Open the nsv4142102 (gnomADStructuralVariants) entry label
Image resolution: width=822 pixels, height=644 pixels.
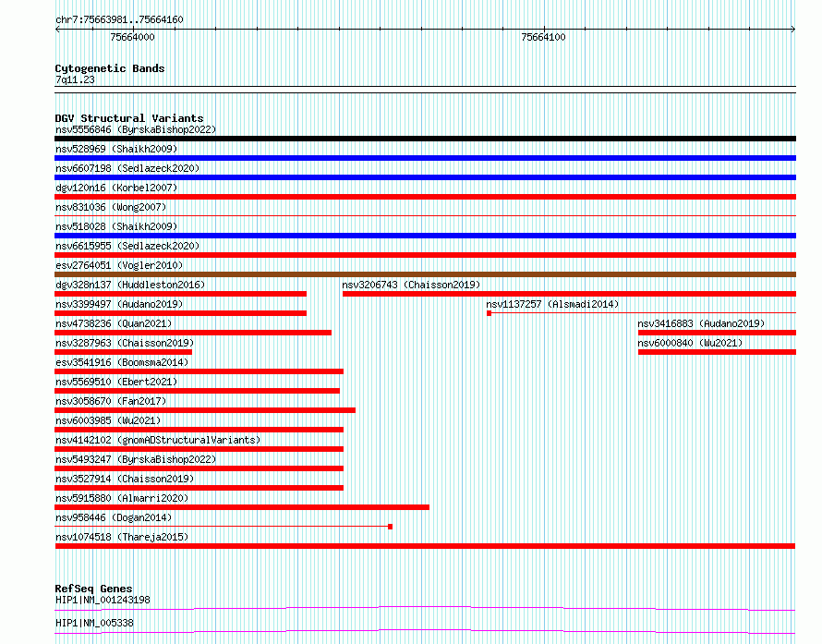pyautogui.click(x=158, y=440)
